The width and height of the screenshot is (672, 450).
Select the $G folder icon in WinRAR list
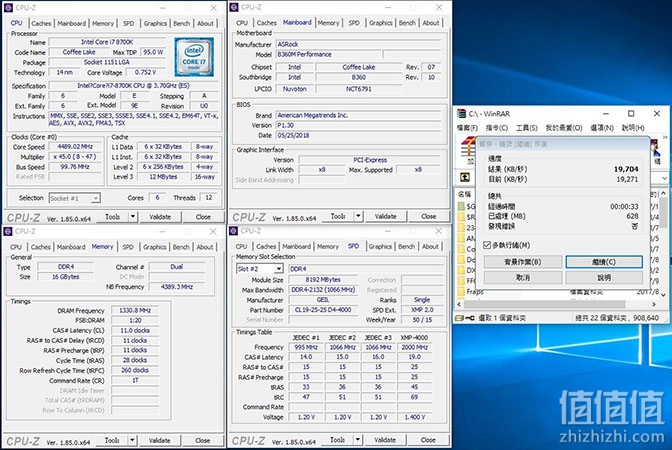462,206
